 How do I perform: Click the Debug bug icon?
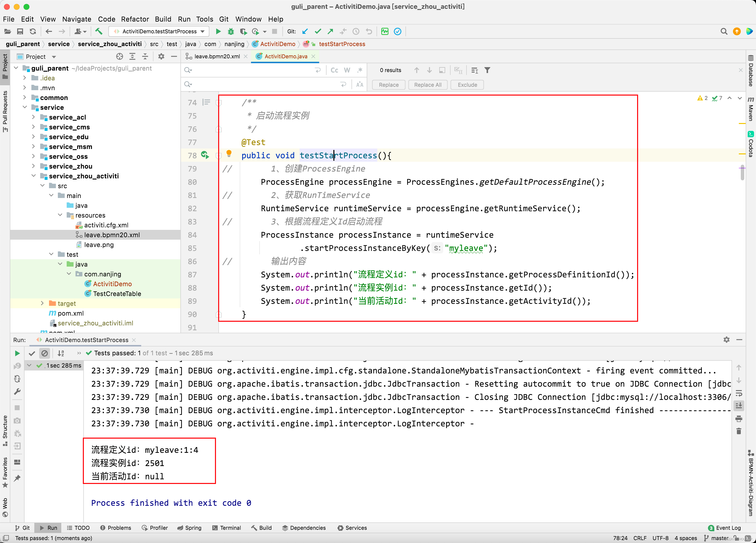[231, 31]
